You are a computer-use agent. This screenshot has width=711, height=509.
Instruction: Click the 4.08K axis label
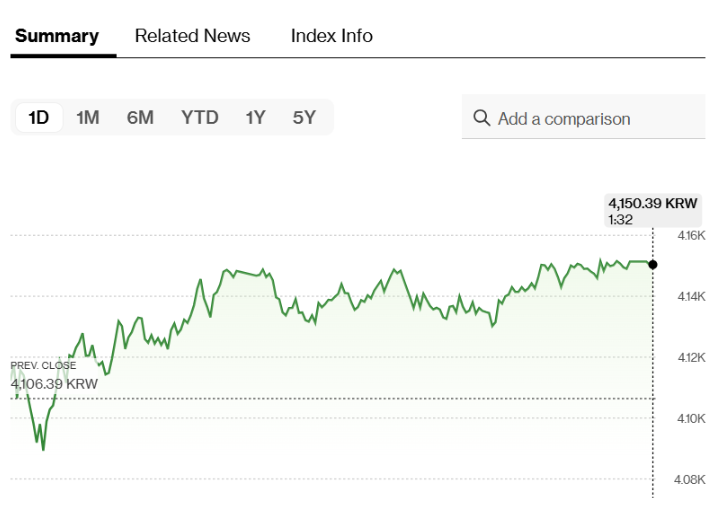pos(691,479)
